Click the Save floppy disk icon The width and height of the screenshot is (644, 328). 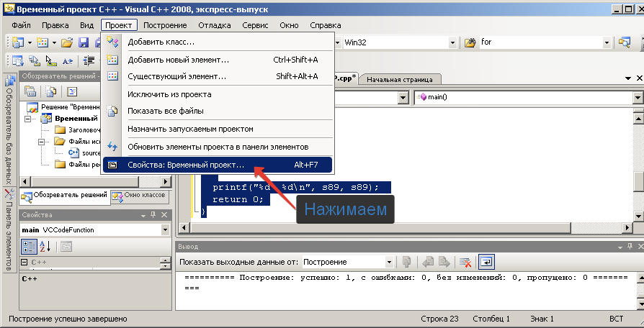(84, 42)
